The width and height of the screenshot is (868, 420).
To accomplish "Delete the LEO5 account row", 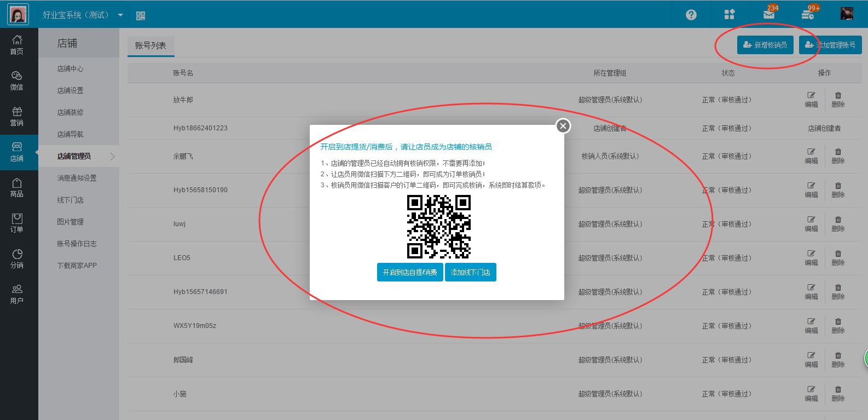I will pyautogui.click(x=838, y=258).
